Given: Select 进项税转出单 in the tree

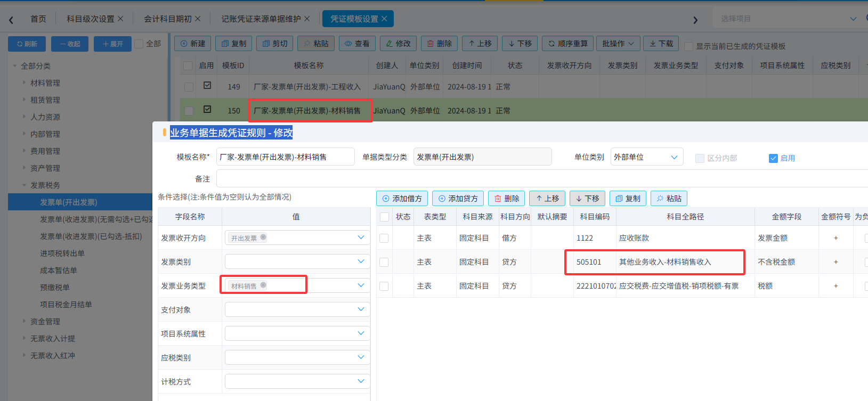Looking at the screenshot, I should pos(62,253).
